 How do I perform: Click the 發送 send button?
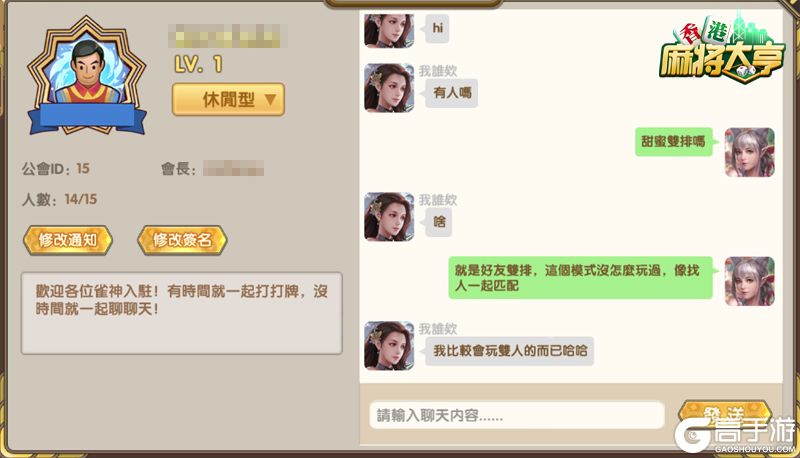(725, 414)
